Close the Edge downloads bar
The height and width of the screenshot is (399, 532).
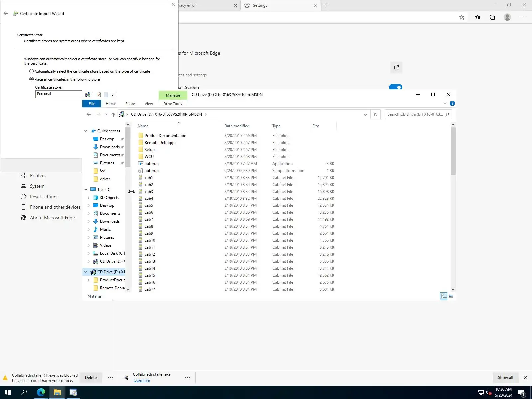(525, 378)
